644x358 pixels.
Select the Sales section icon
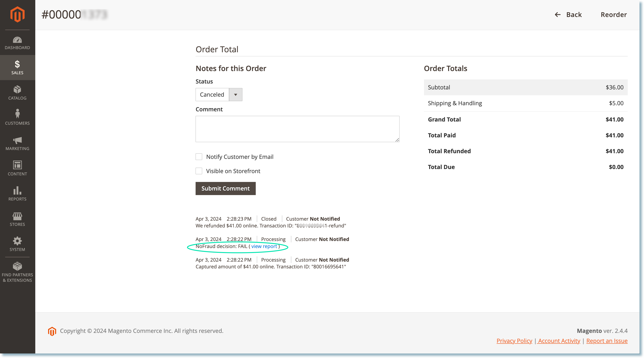[17, 67]
